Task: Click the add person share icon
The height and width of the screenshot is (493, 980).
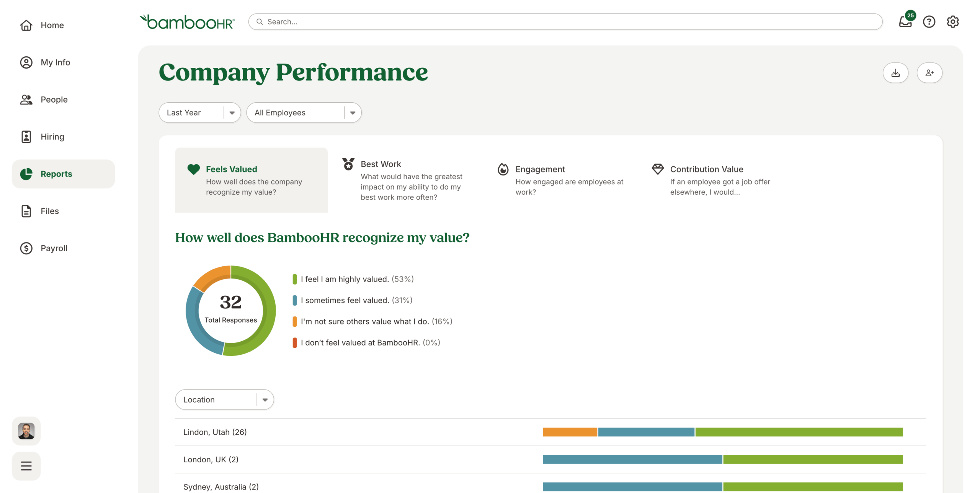Action: tap(929, 73)
